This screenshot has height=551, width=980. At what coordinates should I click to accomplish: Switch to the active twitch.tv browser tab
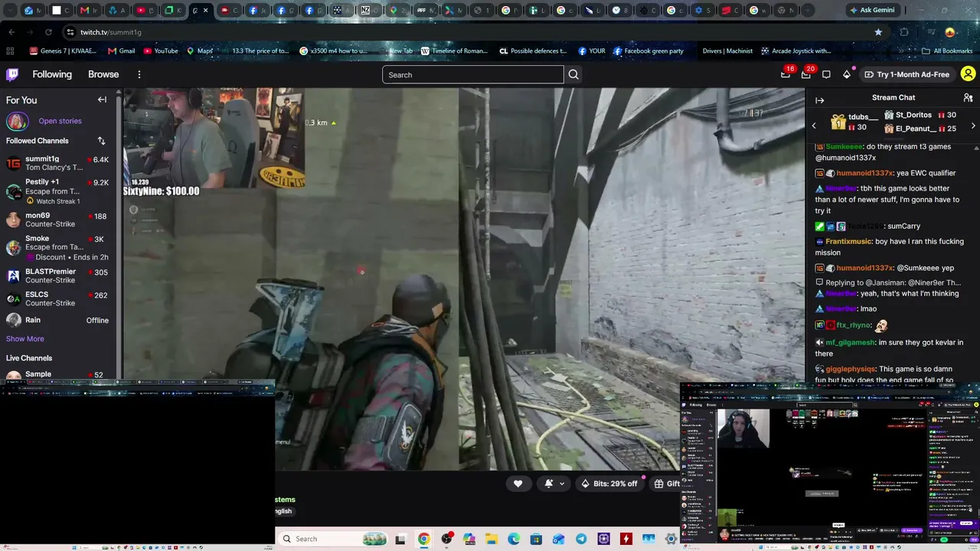point(201,11)
